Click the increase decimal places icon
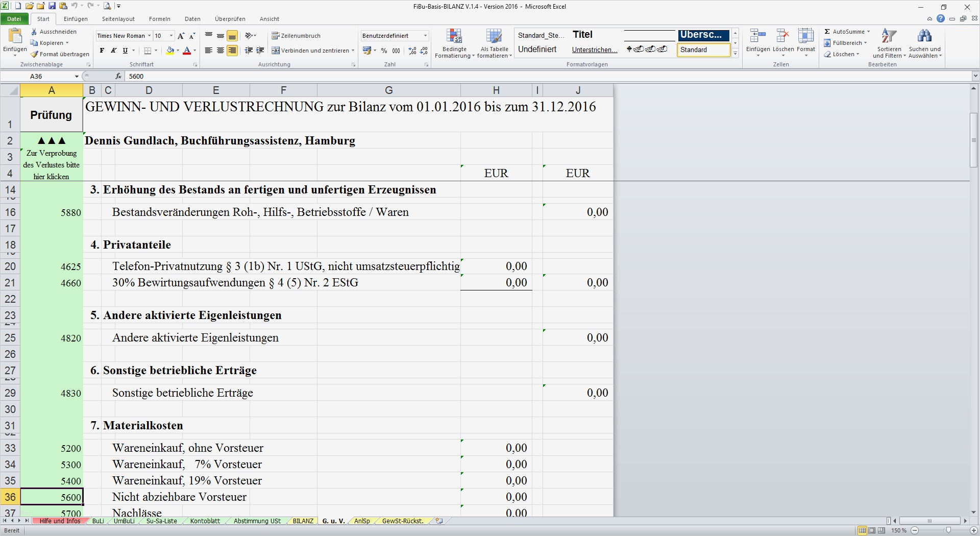Screen dimensions: 980x536 coord(412,51)
